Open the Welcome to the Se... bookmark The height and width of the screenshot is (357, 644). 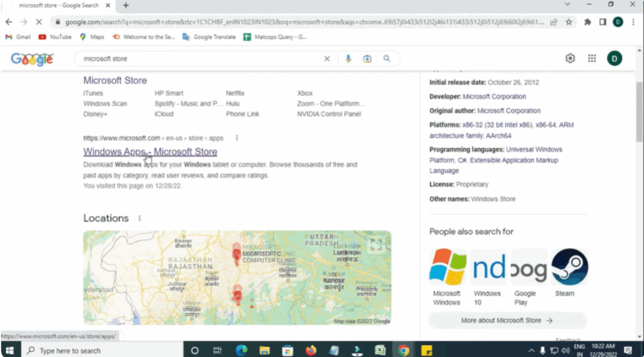[x=143, y=37]
